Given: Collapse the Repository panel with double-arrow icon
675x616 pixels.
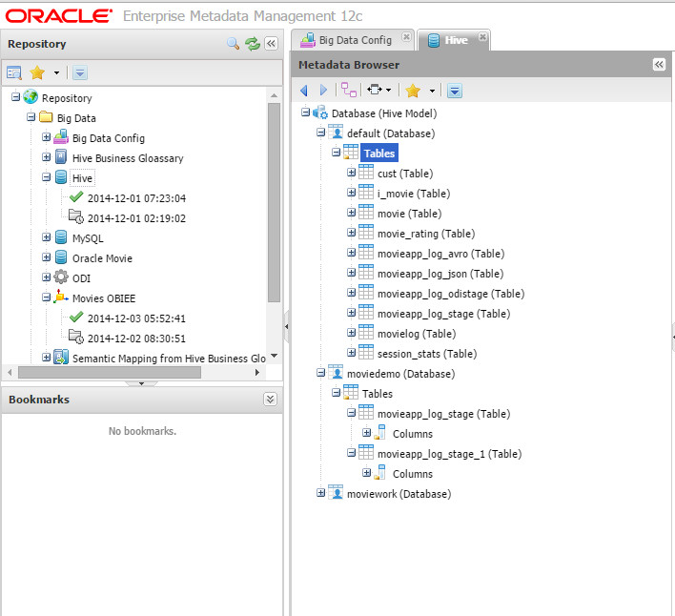Looking at the screenshot, I should tap(271, 44).
